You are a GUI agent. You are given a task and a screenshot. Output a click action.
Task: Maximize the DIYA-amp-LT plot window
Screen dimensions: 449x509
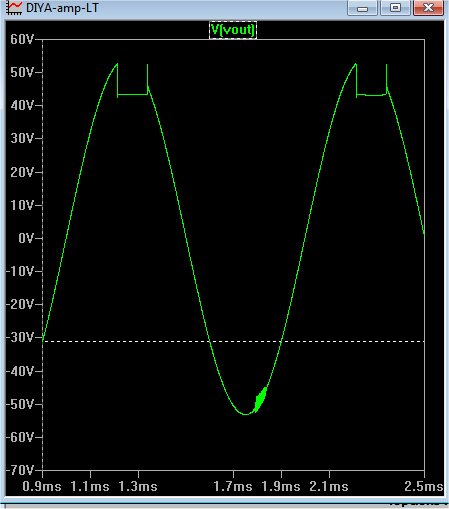pos(395,8)
